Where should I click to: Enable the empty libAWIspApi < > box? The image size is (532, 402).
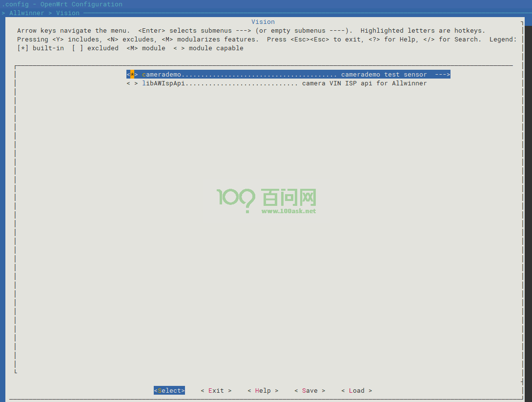[x=132, y=83]
